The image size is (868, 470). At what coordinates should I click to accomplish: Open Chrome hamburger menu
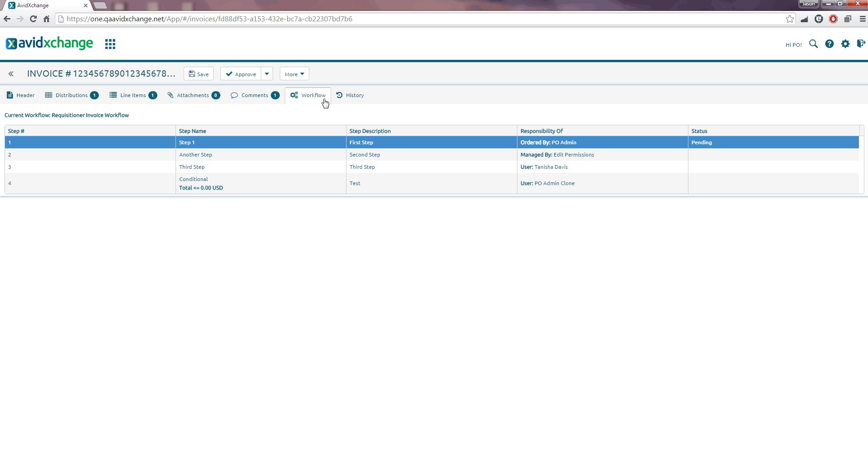click(862, 19)
